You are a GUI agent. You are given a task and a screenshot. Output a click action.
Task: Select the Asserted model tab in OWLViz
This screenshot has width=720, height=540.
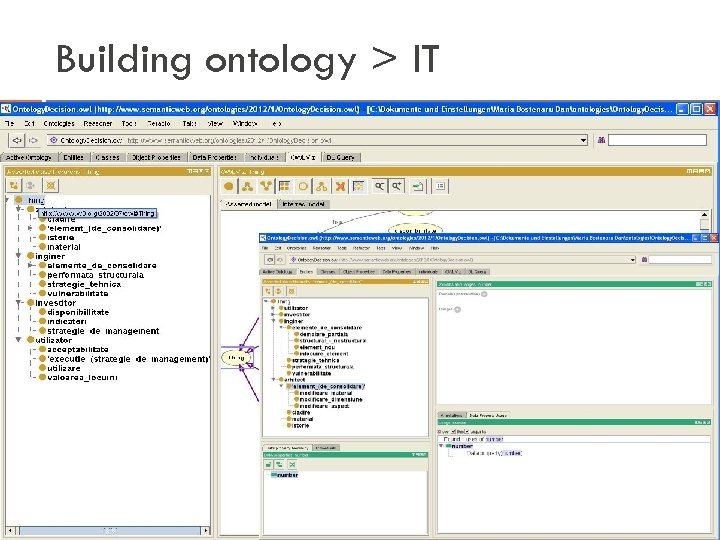[x=249, y=204]
